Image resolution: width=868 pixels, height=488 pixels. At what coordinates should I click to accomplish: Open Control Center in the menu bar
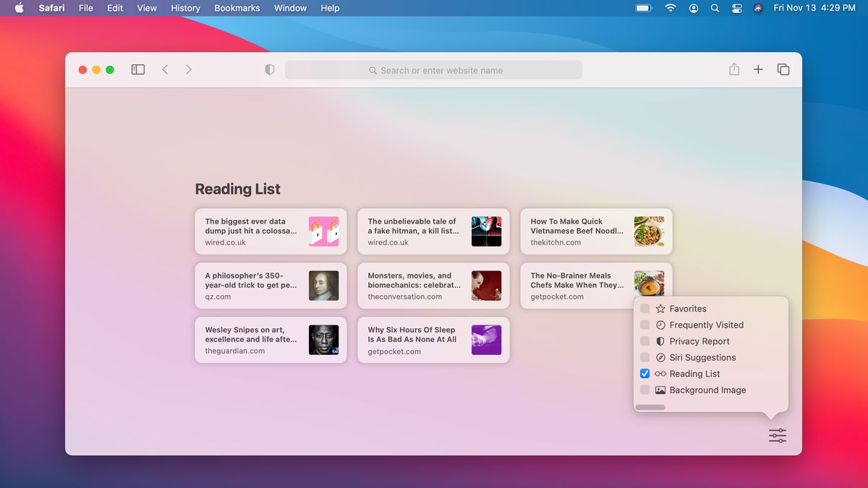(737, 8)
